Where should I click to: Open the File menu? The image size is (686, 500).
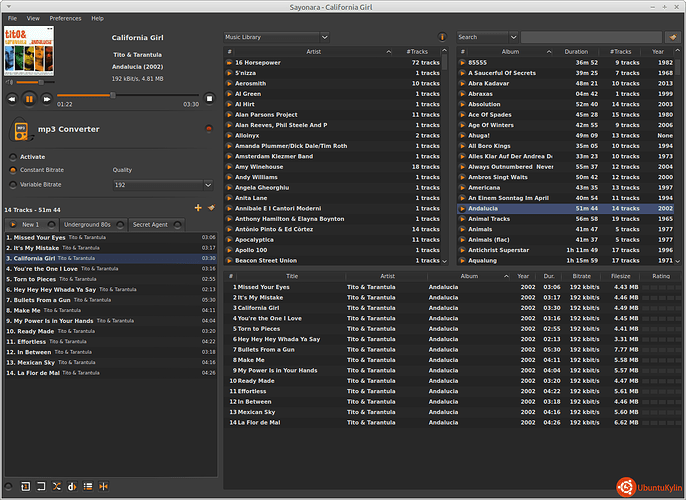[x=12, y=18]
